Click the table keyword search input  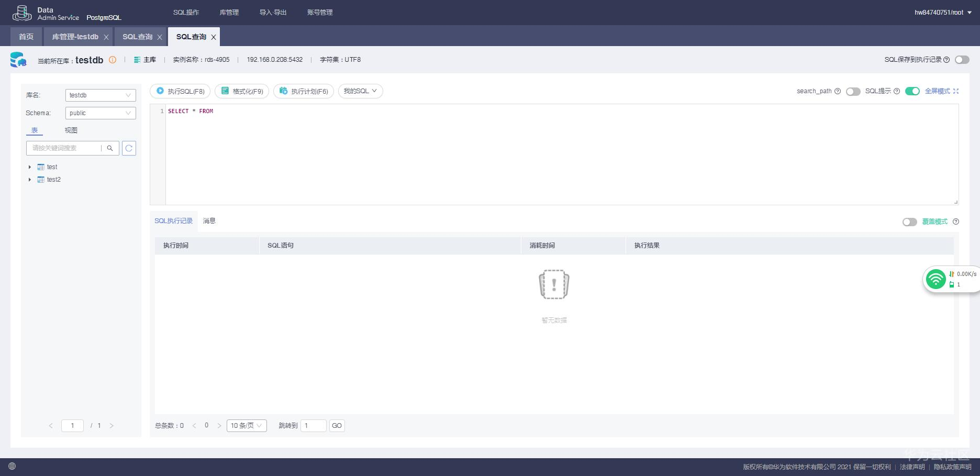click(x=63, y=148)
